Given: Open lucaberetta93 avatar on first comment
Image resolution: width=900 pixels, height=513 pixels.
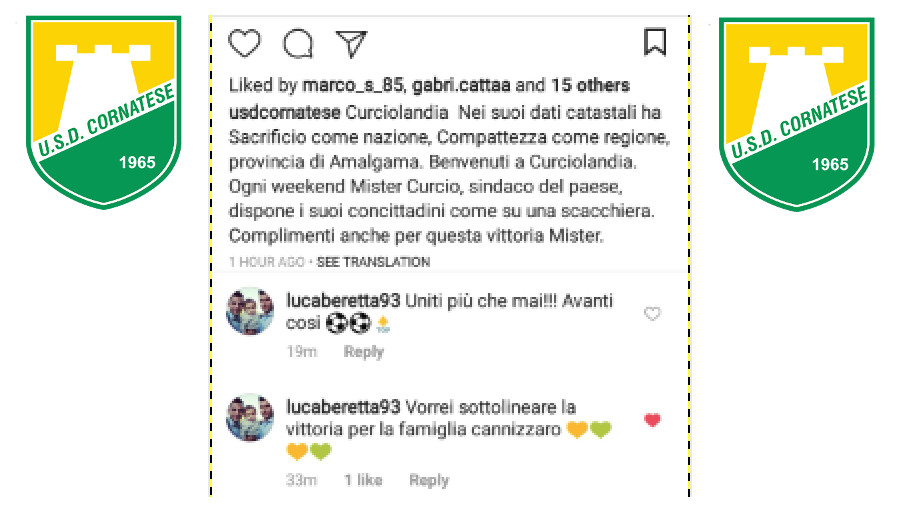Looking at the screenshot, I should pyautogui.click(x=250, y=312).
